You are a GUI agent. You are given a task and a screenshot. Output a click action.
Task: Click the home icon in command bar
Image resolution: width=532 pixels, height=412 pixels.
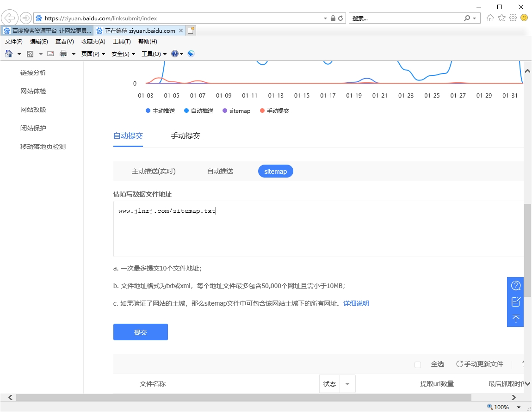coord(8,54)
